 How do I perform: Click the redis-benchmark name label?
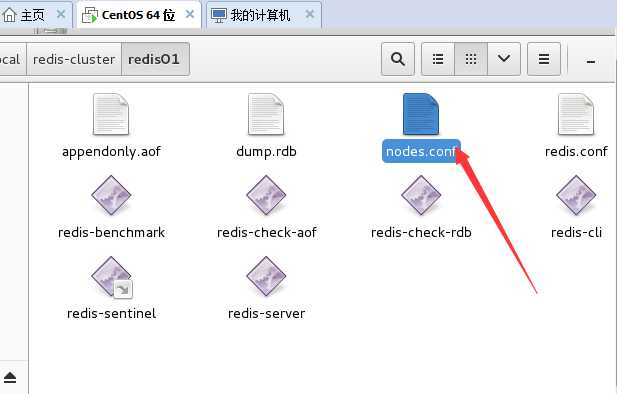click(x=111, y=233)
